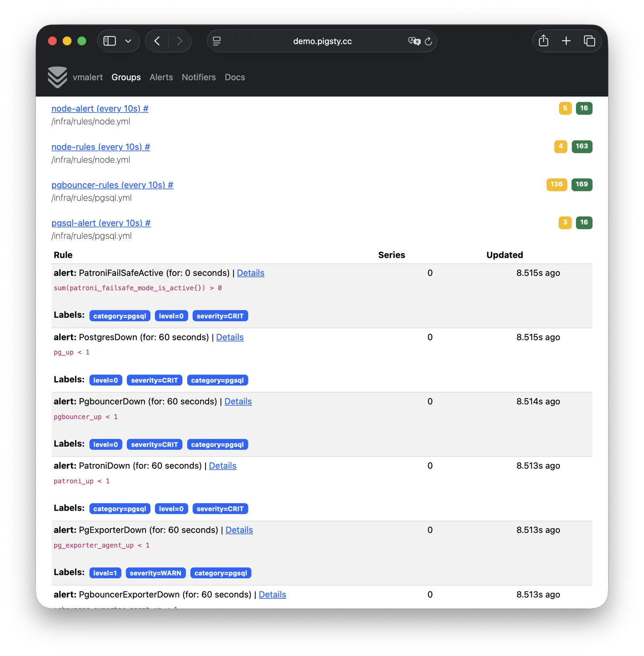
Task: Open a new tab with plus icon
Action: pos(566,41)
